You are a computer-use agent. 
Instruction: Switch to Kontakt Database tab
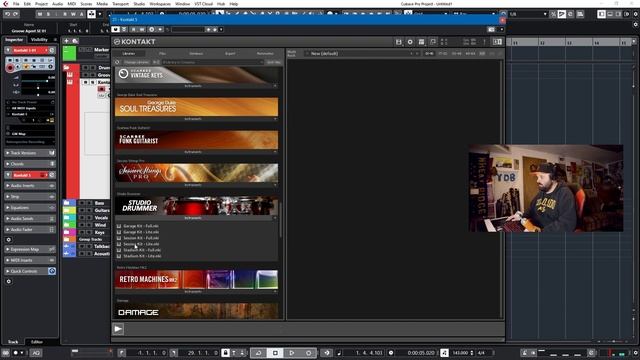[196, 53]
